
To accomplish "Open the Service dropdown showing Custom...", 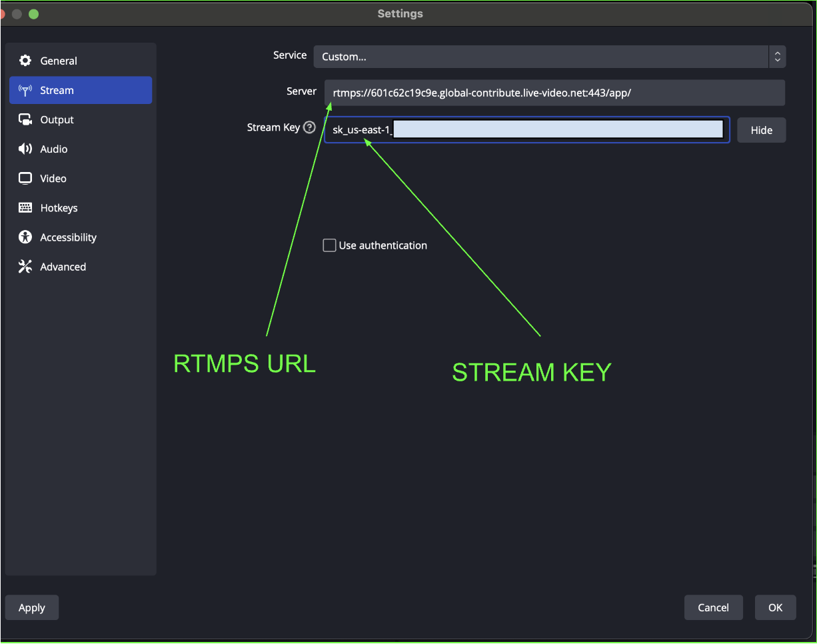I will click(540, 57).
